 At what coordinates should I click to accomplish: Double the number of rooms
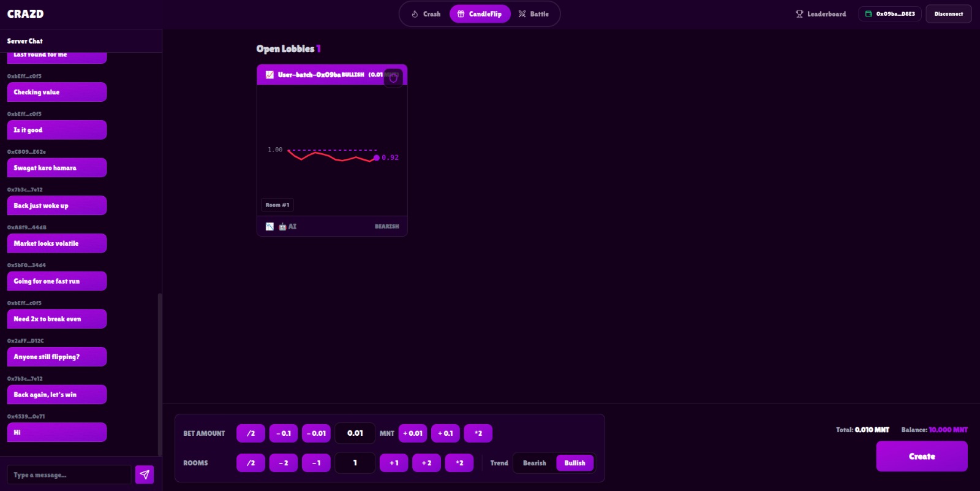[459, 463]
